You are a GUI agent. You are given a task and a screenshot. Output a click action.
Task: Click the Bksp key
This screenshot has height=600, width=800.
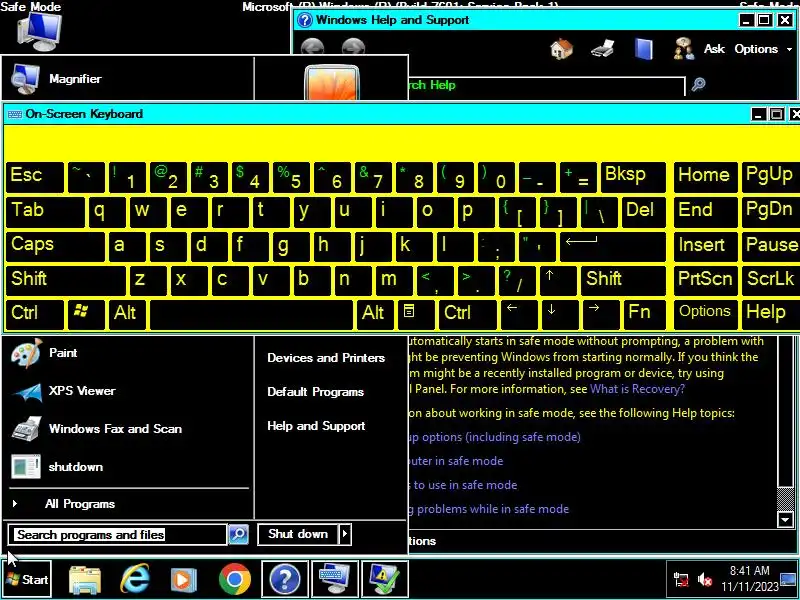tap(633, 177)
